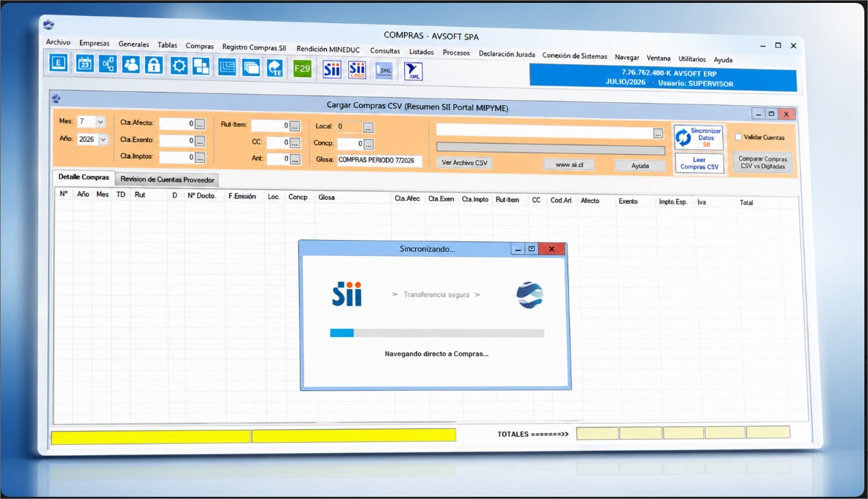The width and height of the screenshot is (868, 499).
Task: Click the www.sii.cl button
Action: pos(569,164)
